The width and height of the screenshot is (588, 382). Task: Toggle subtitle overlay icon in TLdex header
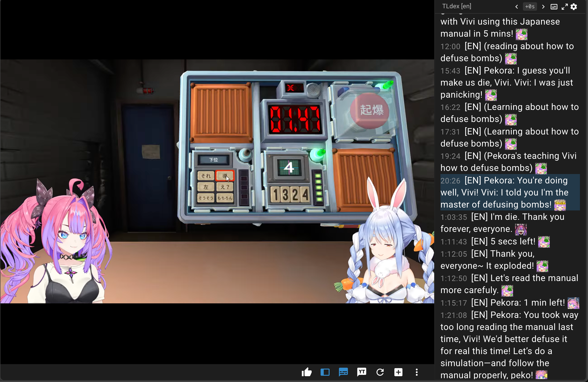pos(554,7)
